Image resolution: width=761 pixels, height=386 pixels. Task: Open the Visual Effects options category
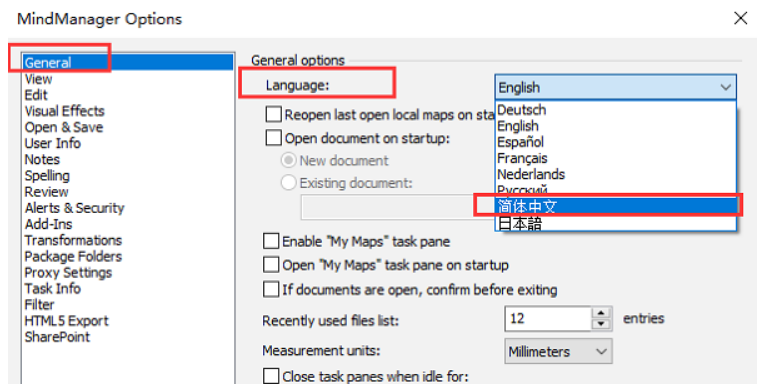[x=65, y=111]
